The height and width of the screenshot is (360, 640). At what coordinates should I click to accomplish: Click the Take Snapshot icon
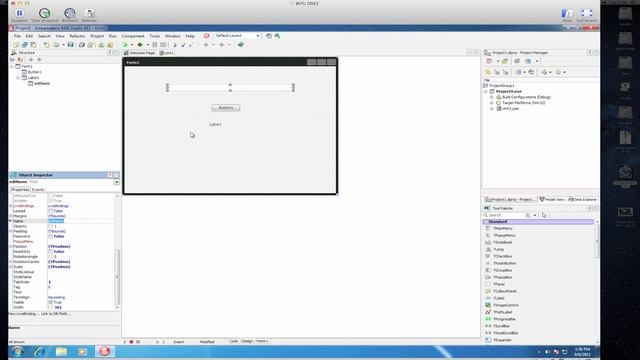pyautogui.click(x=44, y=13)
